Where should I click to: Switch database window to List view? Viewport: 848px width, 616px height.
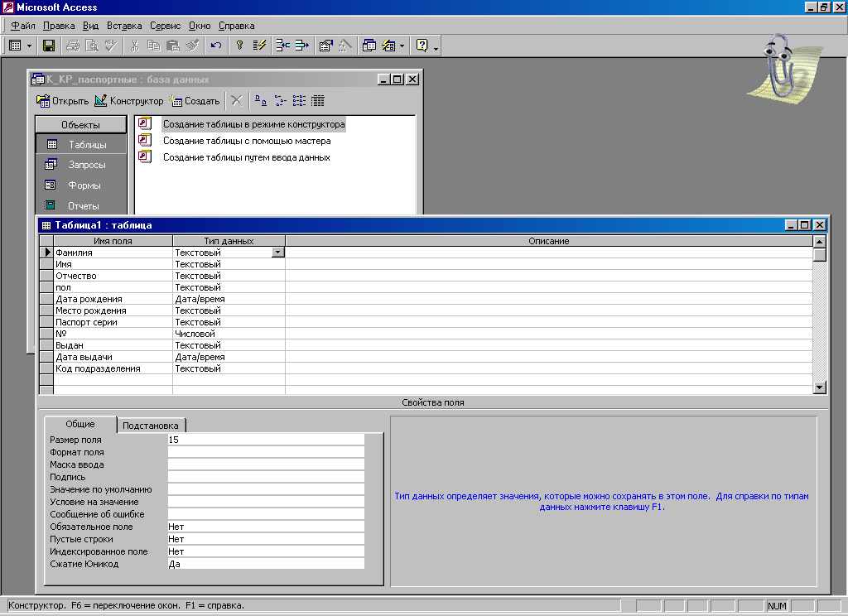click(x=299, y=100)
